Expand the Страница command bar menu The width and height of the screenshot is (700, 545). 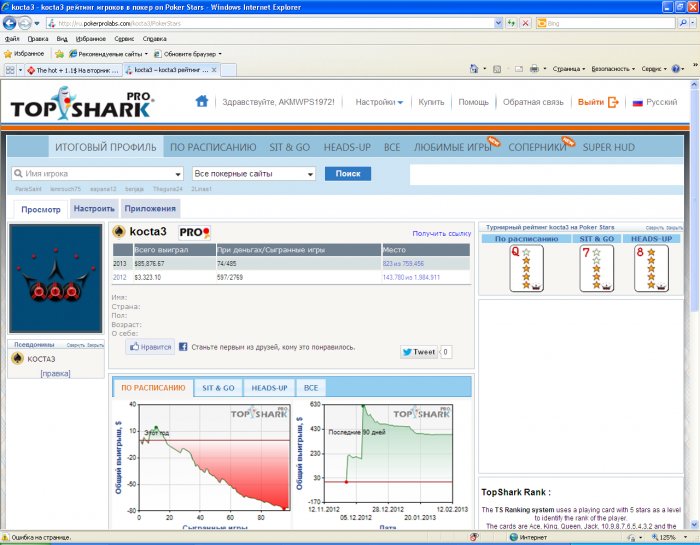(569, 69)
